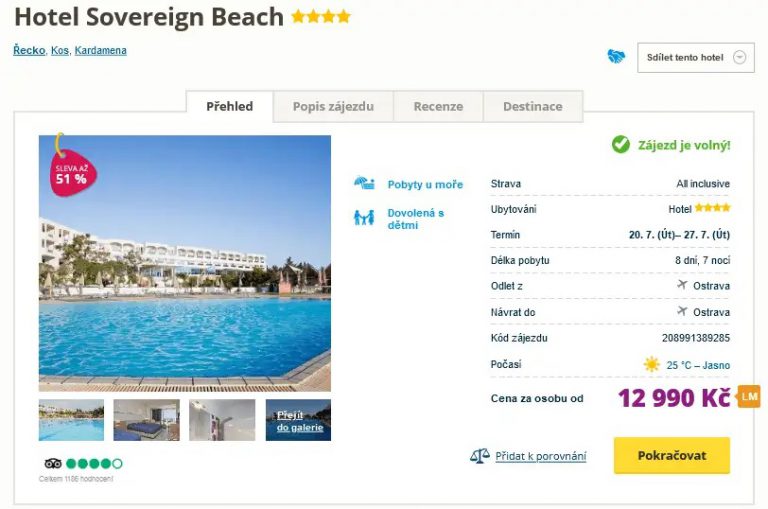The height and width of the screenshot is (509, 768).
Task: Click the comparison scales icon
Action: click(480, 456)
